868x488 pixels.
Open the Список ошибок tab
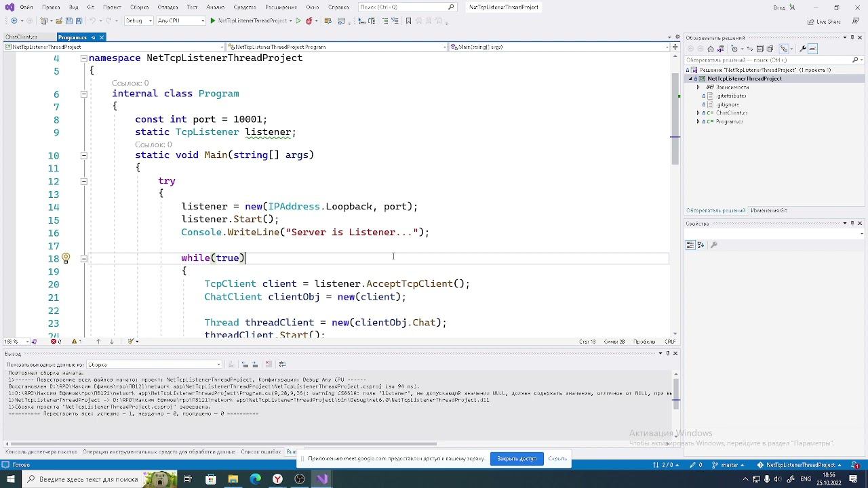tap(260, 451)
